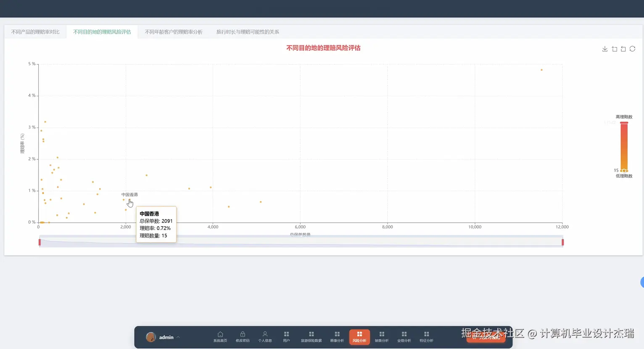Click the 中国香港 scatter point
Screen dimensions: 644x349
pos(129,200)
